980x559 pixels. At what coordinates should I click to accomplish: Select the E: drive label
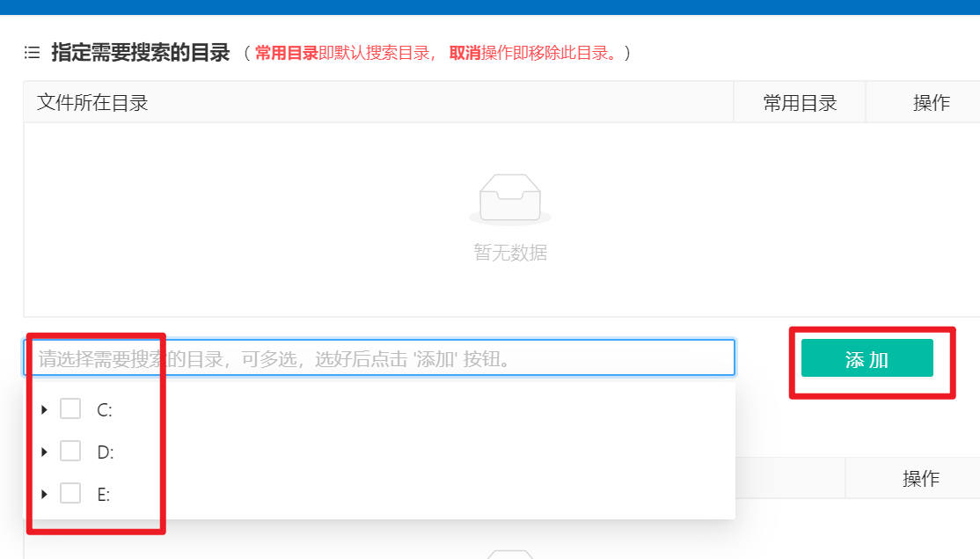tap(103, 495)
